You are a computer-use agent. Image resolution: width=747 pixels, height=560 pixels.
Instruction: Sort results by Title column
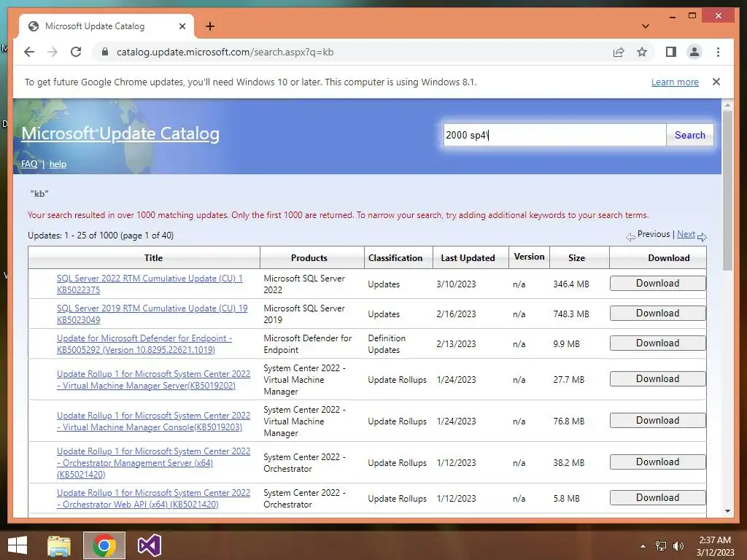(153, 257)
